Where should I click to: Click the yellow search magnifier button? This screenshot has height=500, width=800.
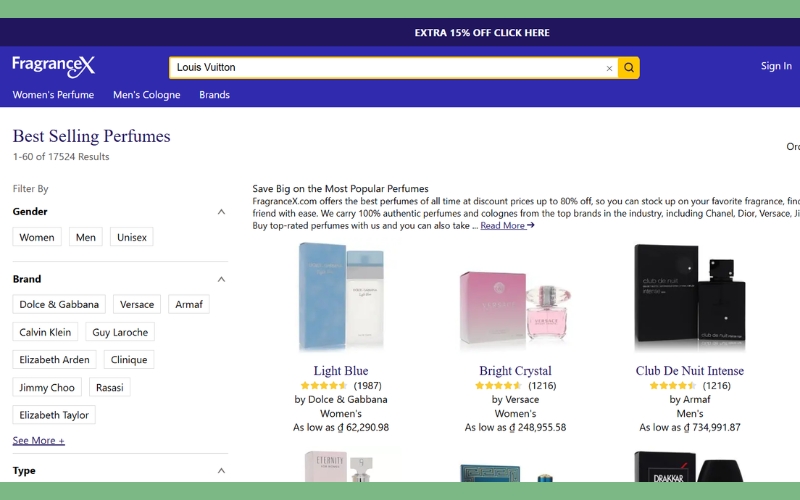click(628, 68)
